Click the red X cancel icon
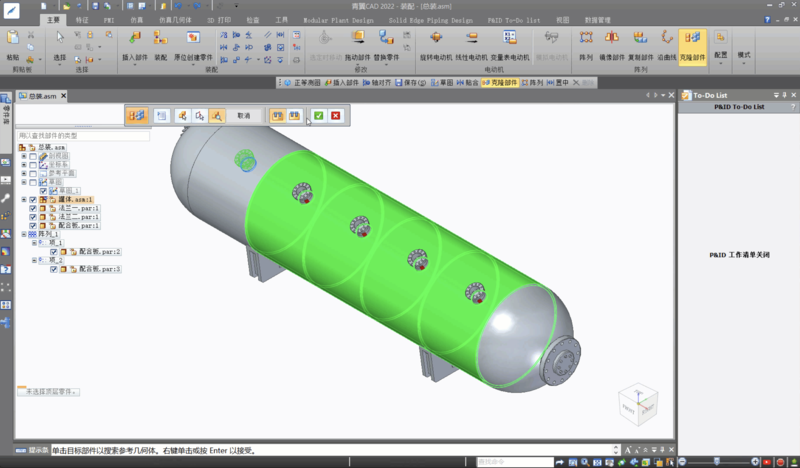The width and height of the screenshot is (800, 468). (x=336, y=116)
